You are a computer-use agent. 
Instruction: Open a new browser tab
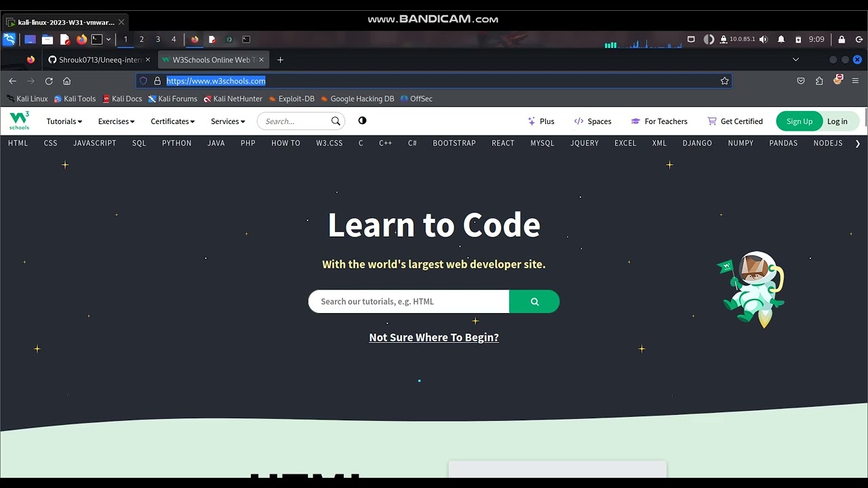pyautogui.click(x=280, y=60)
